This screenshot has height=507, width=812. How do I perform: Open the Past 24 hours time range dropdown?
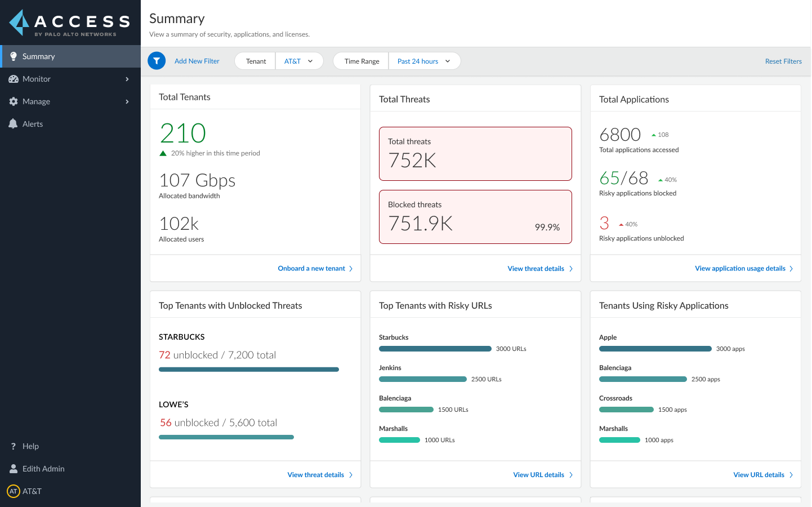point(425,61)
